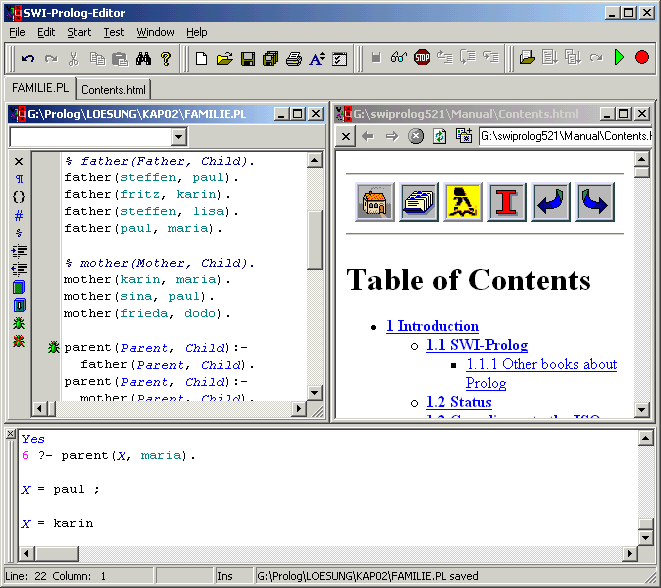Click the yellow question mark help icon
The width and height of the screenshot is (661, 588).
coord(166,59)
